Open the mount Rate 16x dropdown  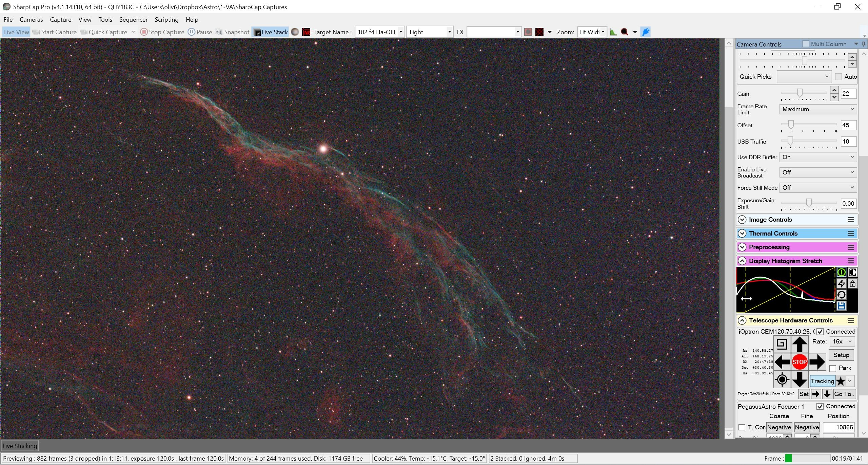(842, 341)
